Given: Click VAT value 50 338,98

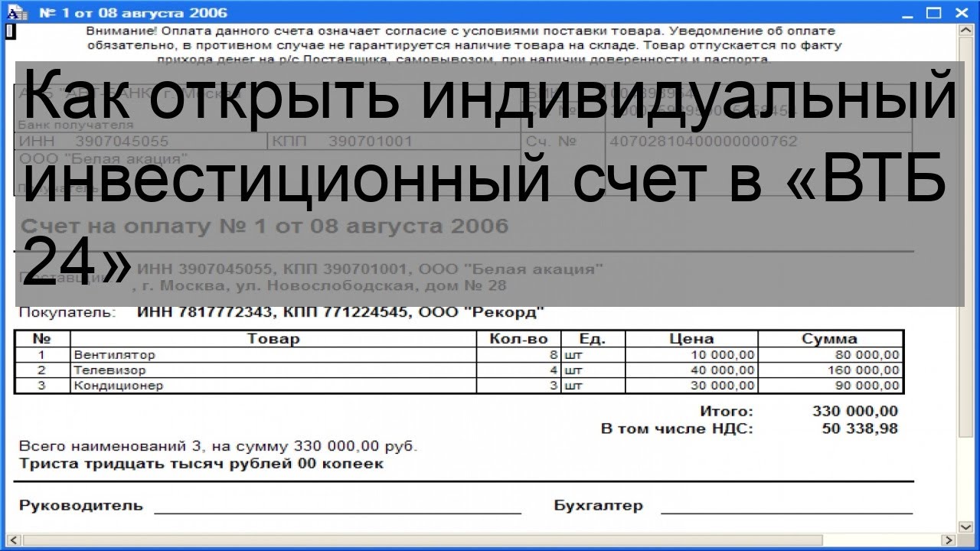Looking at the screenshot, I should 860,429.
